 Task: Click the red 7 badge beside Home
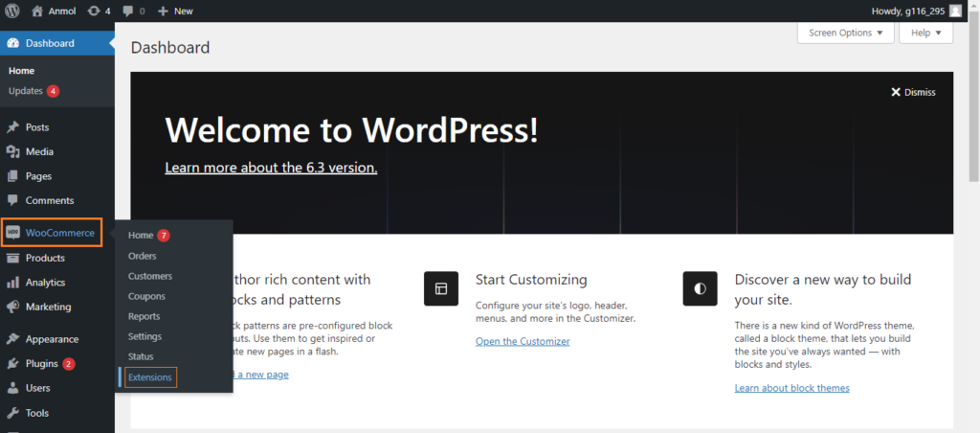click(163, 236)
